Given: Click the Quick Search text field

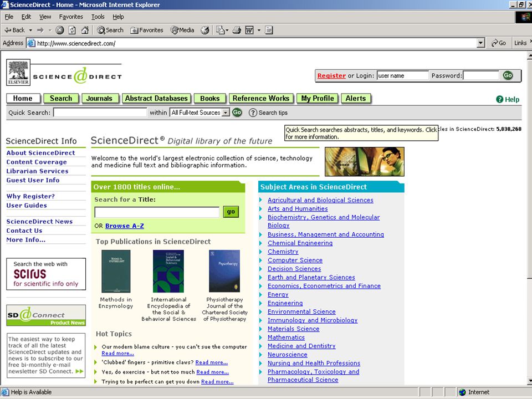Looking at the screenshot, I should click(100, 112).
